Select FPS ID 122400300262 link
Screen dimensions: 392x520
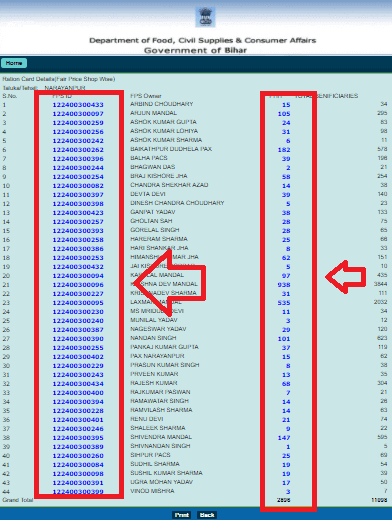coord(78,150)
